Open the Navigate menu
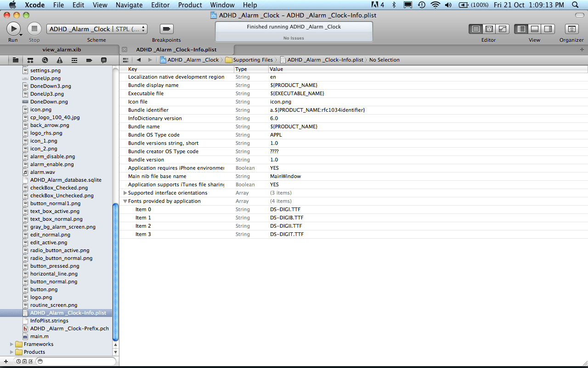 (x=130, y=5)
